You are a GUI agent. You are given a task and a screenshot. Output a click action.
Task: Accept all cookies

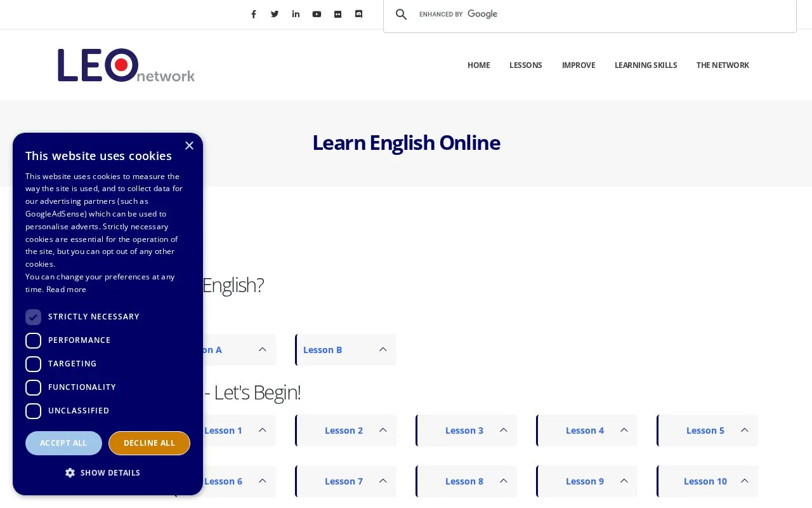tap(63, 443)
